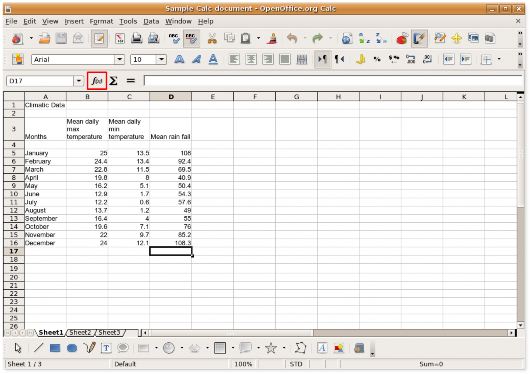Click the Function equals sign icon
The height and width of the screenshot is (374, 530).
(130, 81)
